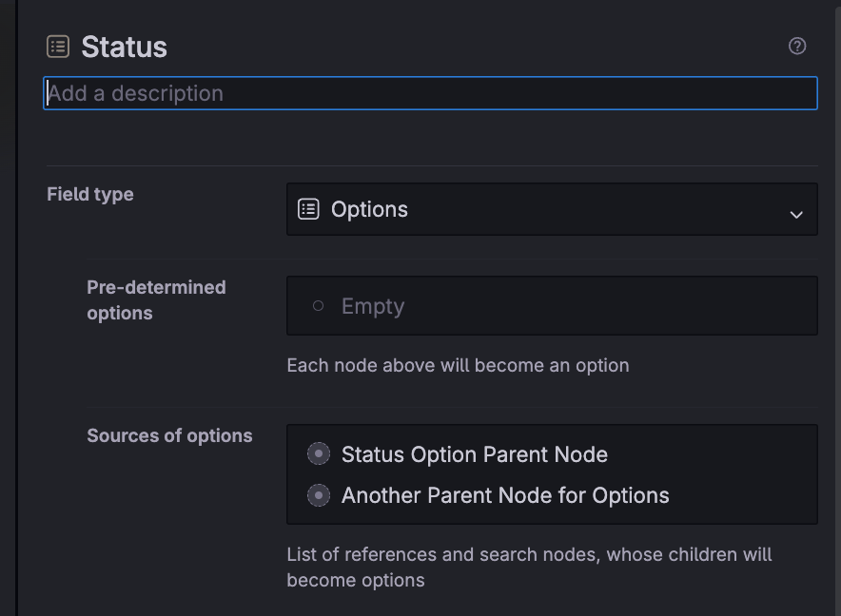Viewport: 841px width, 616px height.
Task: Open the help question mark icon
Action: 797,45
